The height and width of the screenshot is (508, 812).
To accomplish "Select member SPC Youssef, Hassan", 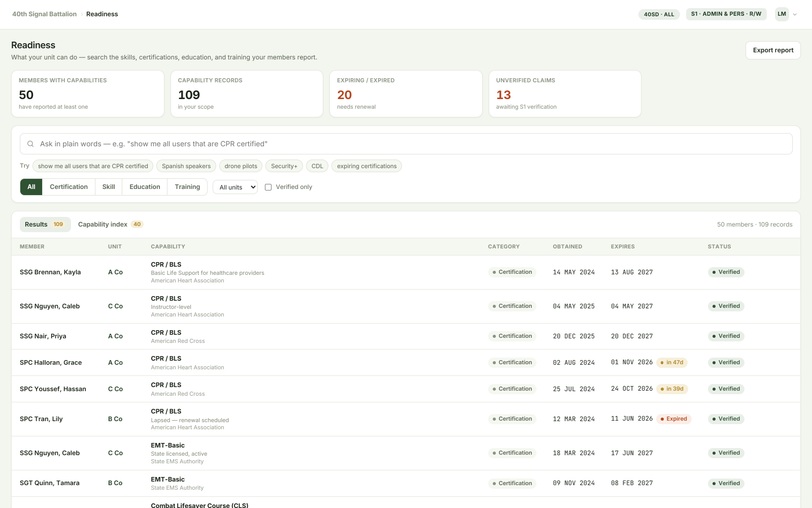I will coord(53,389).
